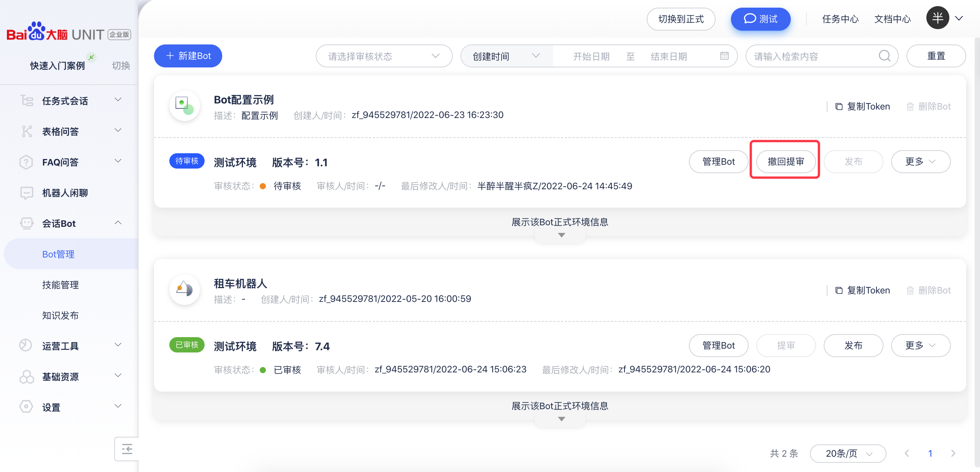
Task: Change the 20条/页 page size
Action: [x=848, y=453]
